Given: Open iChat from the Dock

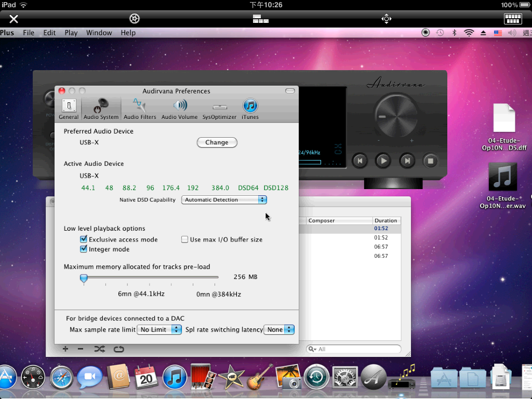Looking at the screenshot, I should [89, 377].
